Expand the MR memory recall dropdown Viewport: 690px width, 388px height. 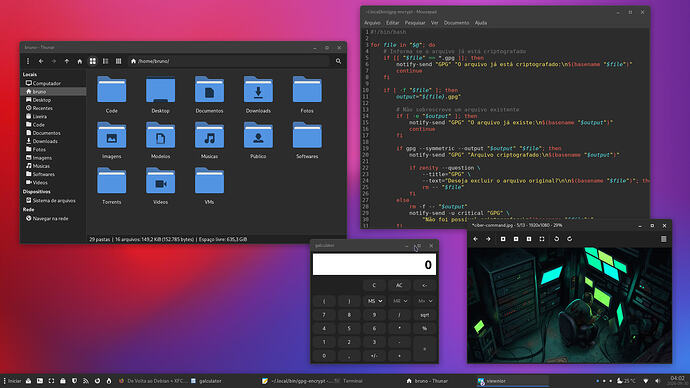400,301
